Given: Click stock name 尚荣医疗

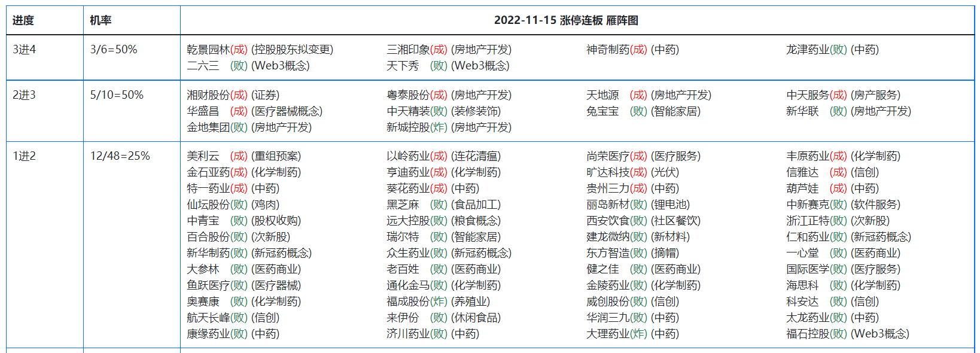Looking at the screenshot, I should [608, 156].
